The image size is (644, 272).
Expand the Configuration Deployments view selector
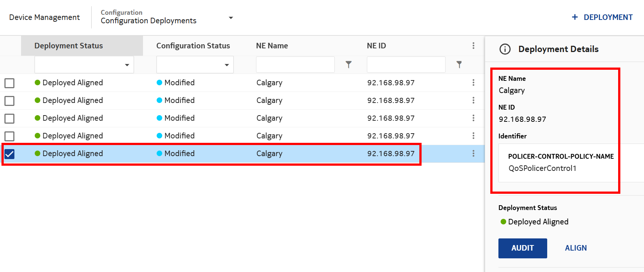pos(231,18)
